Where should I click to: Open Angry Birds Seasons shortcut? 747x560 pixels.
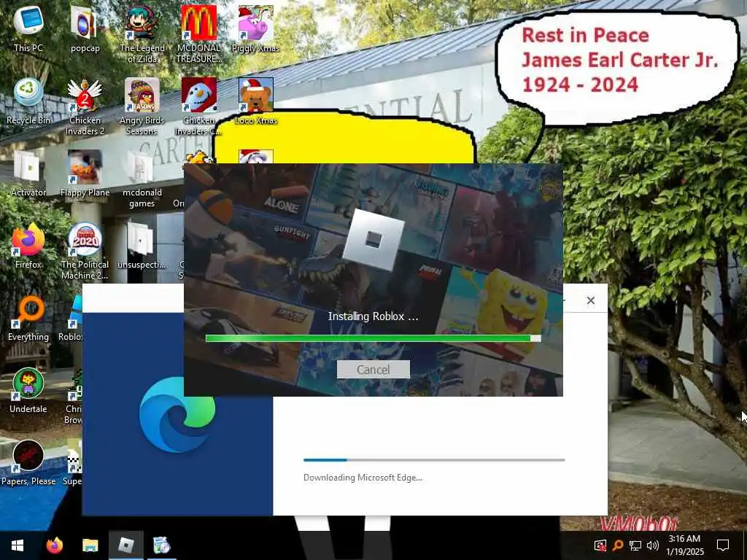click(142, 106)
